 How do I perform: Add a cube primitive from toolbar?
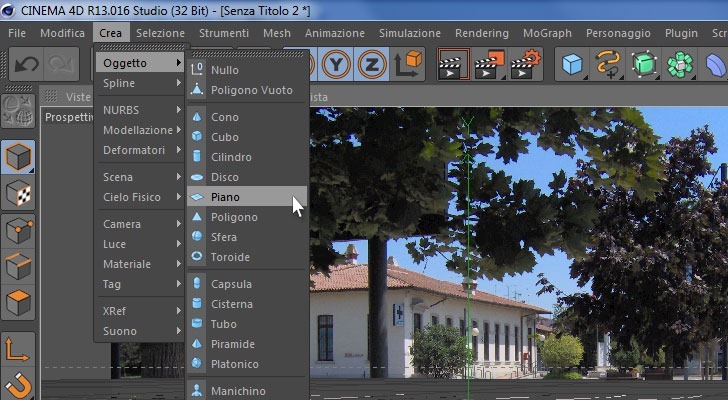pos(572,65)
